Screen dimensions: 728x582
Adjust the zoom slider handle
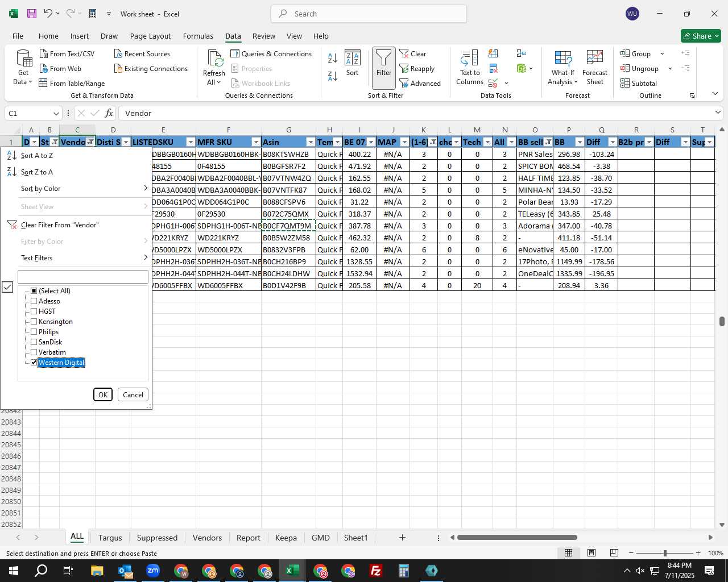tap(665, 553)
